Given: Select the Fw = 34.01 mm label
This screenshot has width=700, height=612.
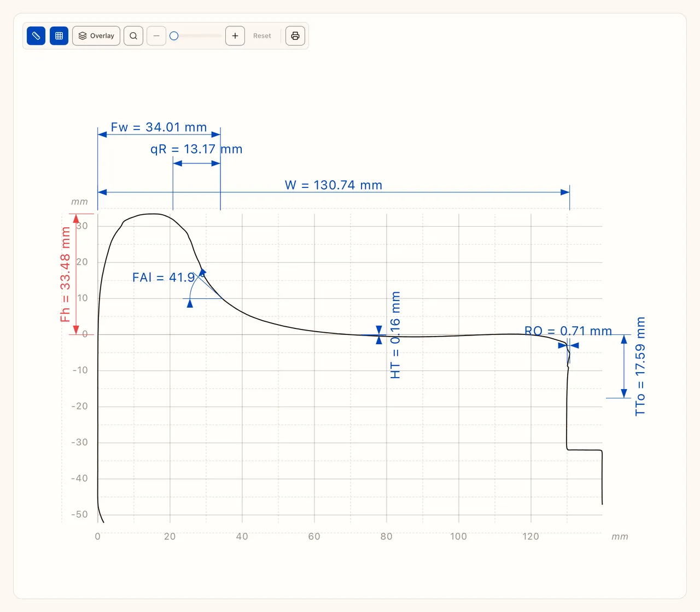Looking at the screenshot, I should point(159,127).
